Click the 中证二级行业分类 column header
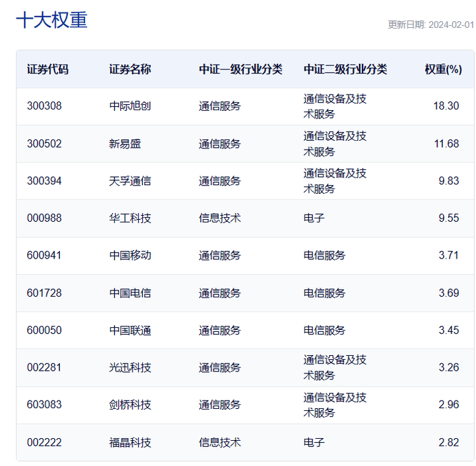 pyautogui.click(x=345, y=69)
